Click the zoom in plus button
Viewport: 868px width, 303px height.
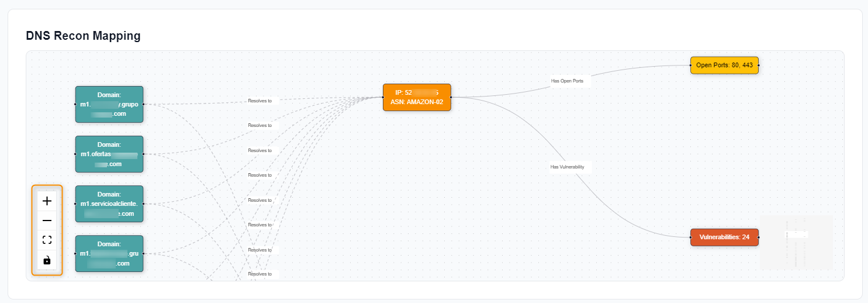47,201
